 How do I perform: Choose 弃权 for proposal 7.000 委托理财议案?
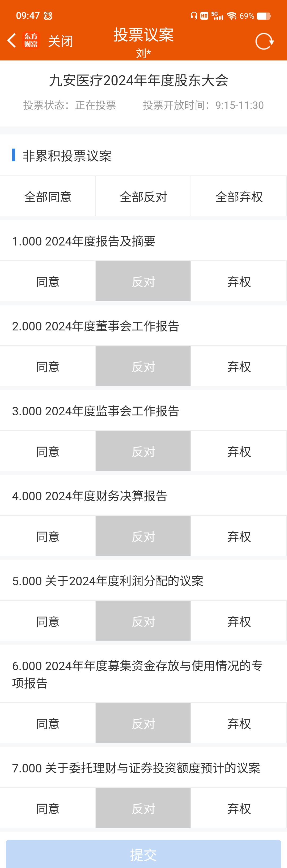(239, 808)
